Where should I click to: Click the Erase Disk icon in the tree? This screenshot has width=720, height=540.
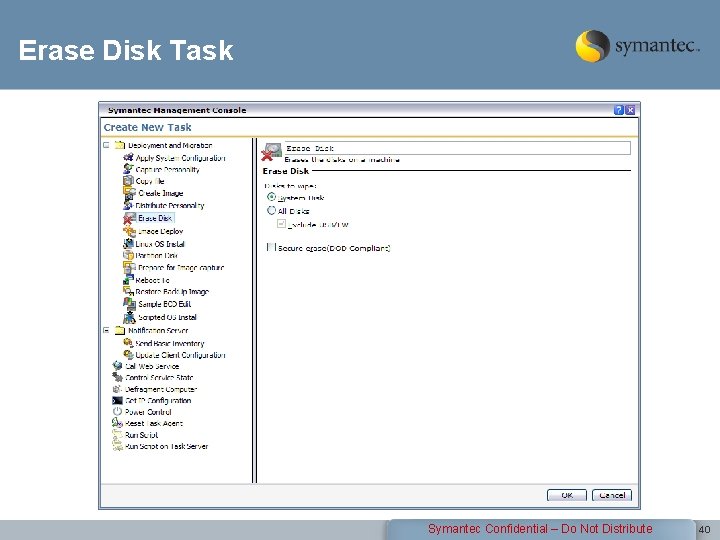tap(129, 219)
